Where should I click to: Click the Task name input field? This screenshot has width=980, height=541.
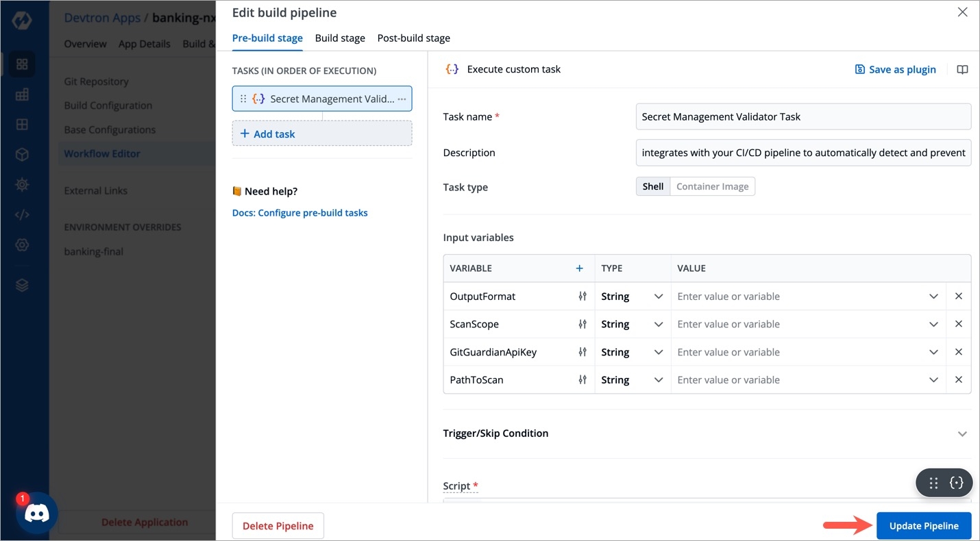(x=803, y=116)
